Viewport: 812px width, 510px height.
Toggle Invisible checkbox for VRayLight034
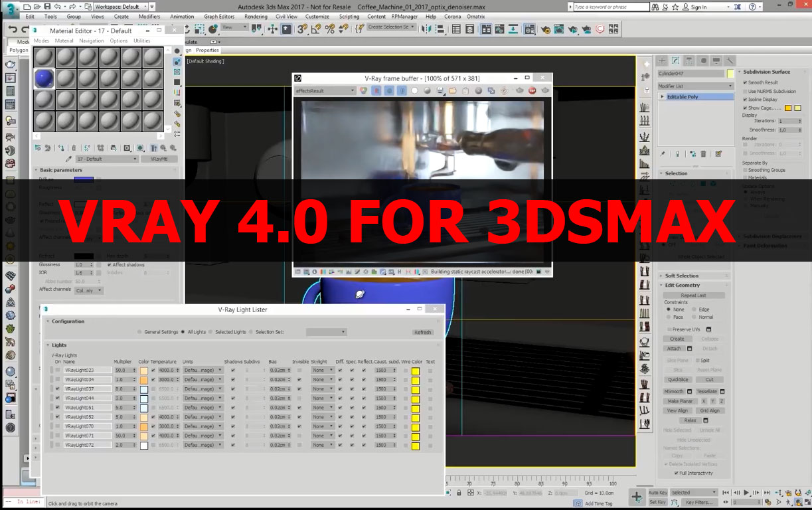[x=299, y=379]
